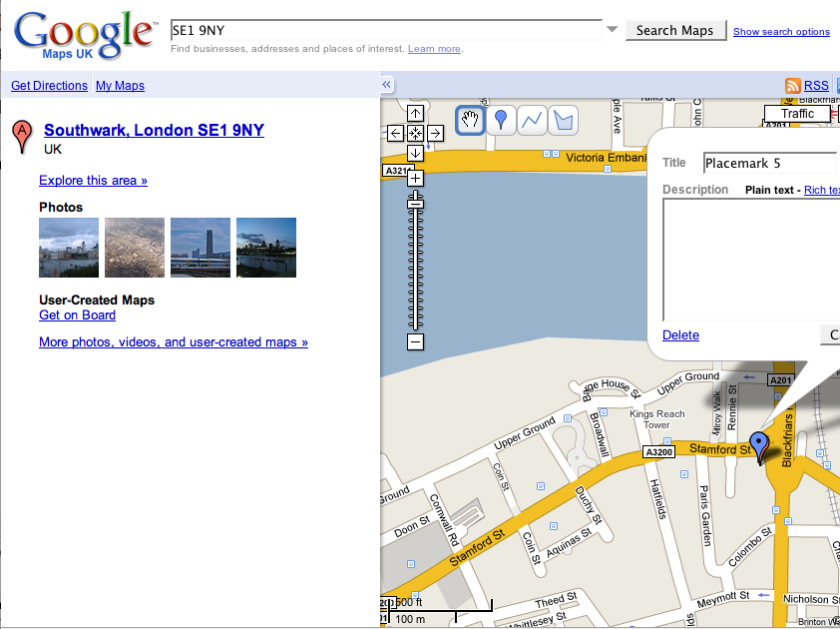Pan the map down with arrow
Image resolution: width=840 pixels, height=629 pixels.
point(416,153)
